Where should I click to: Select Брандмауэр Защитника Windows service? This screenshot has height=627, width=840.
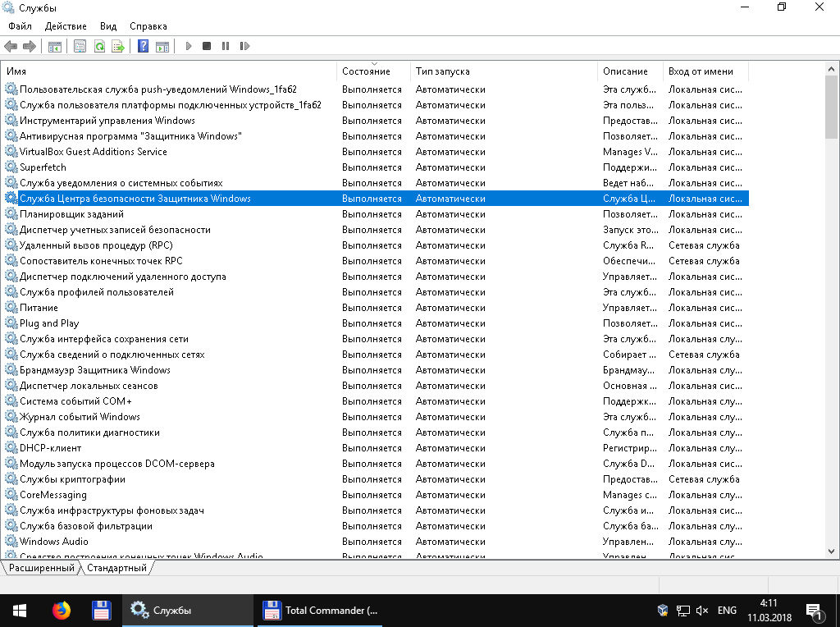tap(95, 370)
